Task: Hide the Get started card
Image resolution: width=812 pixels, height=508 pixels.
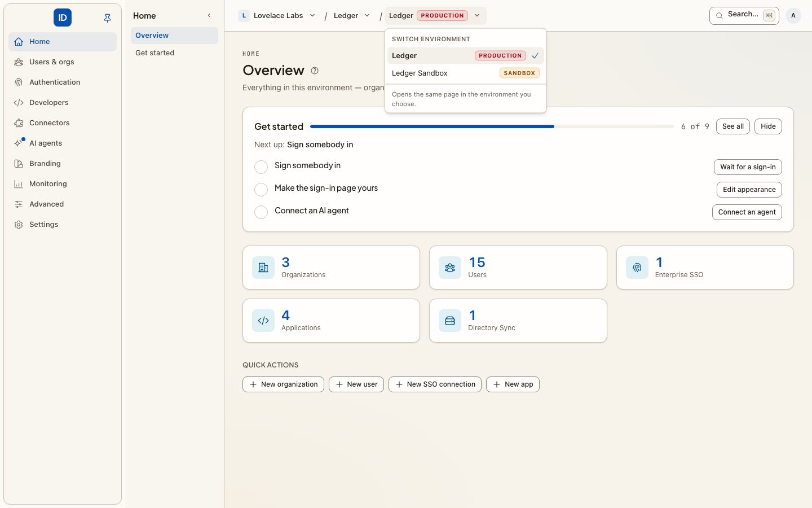Action: point(768,126)
